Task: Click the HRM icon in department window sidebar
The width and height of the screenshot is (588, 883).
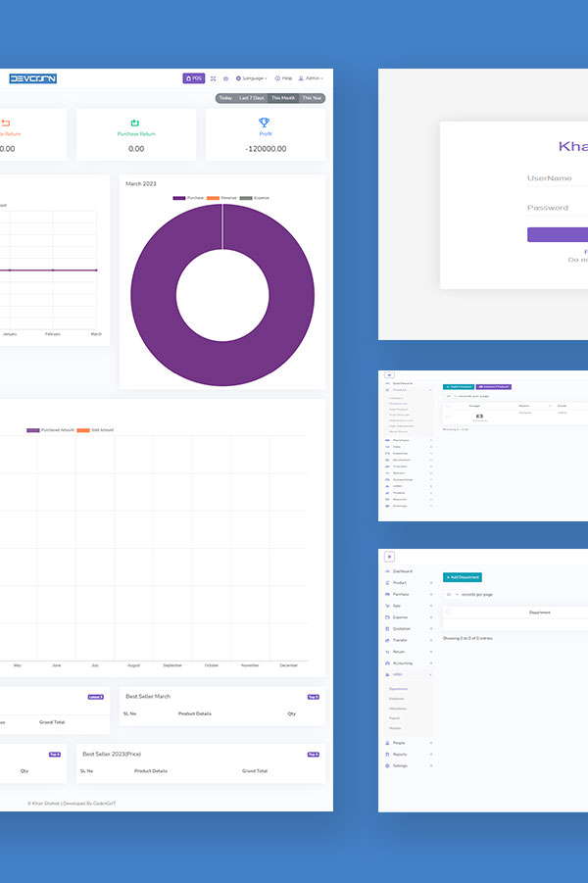Action: pyautogui.click(x=387, y=674)
